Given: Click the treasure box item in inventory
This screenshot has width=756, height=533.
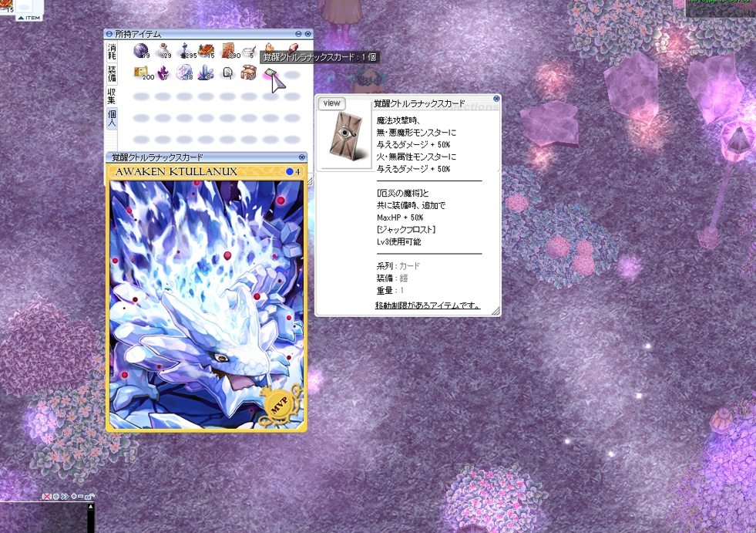Looking at the screenshot, I should tap(249, 73).
